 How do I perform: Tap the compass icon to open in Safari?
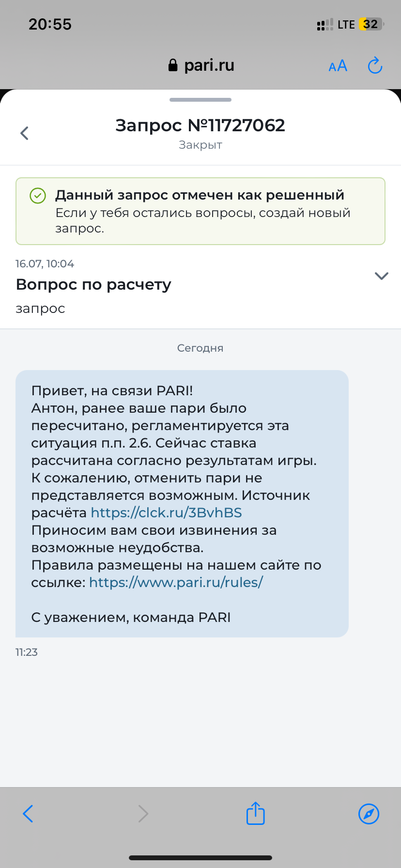(369, 814)
